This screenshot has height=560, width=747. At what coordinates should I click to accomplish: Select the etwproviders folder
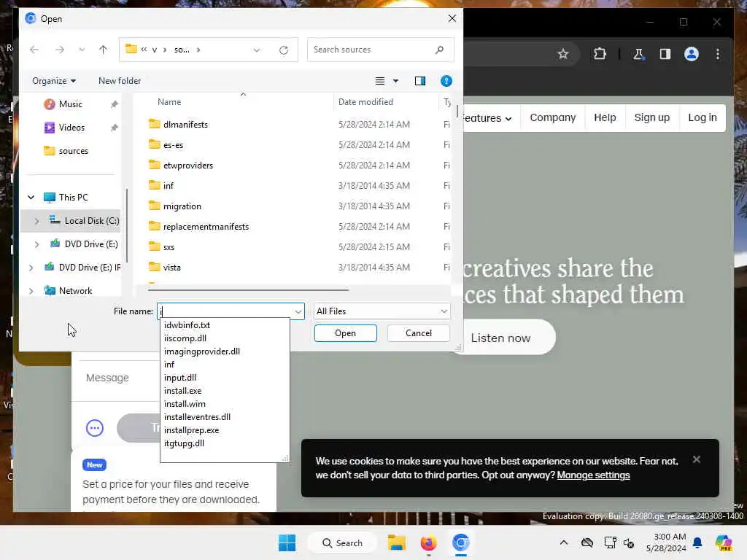click(x=187, y=166)
